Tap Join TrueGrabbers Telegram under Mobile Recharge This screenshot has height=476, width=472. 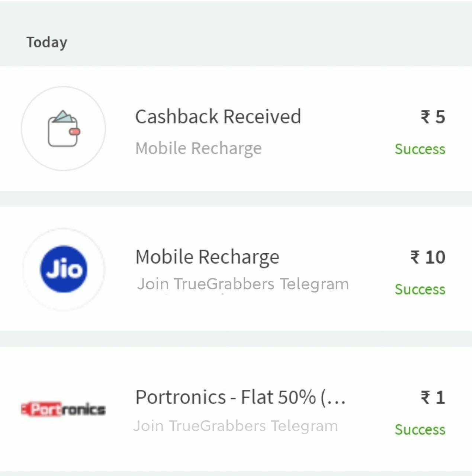[x=243, y=284]
